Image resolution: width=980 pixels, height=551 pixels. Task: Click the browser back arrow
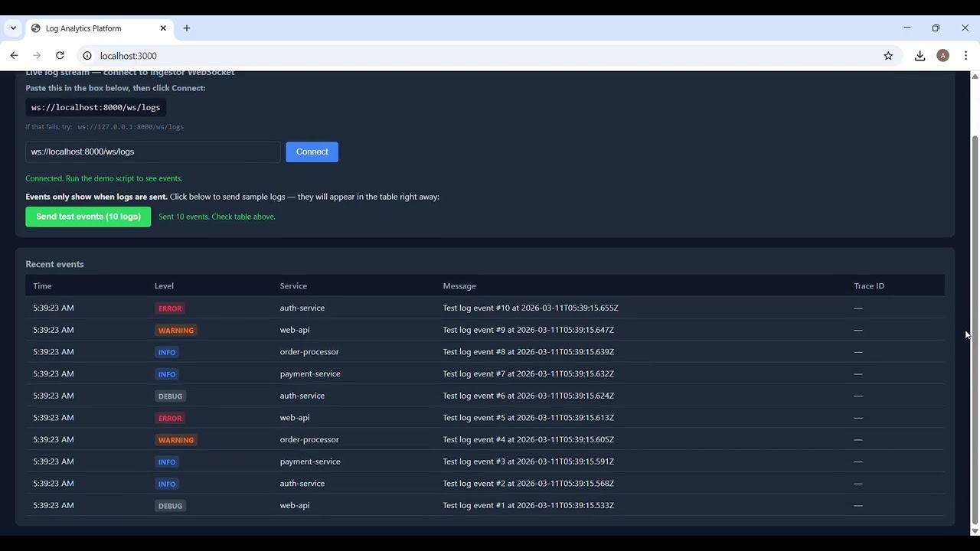[x=14, y=56]
